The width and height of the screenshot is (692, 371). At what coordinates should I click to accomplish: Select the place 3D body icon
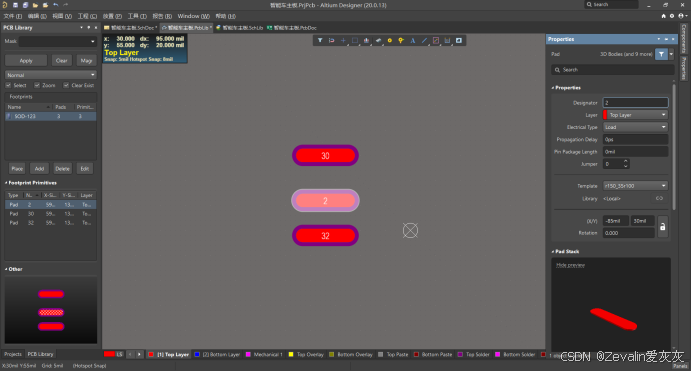click(378, 40)
